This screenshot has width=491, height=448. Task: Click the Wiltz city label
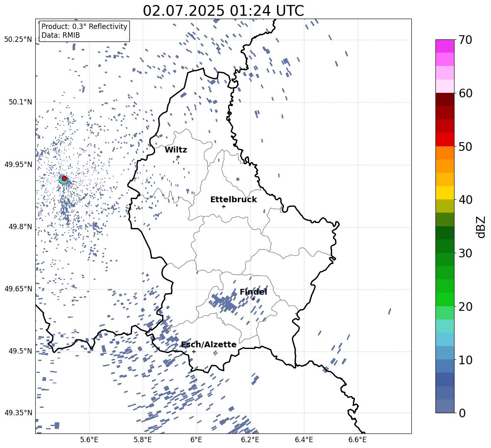tap(176, 150)
